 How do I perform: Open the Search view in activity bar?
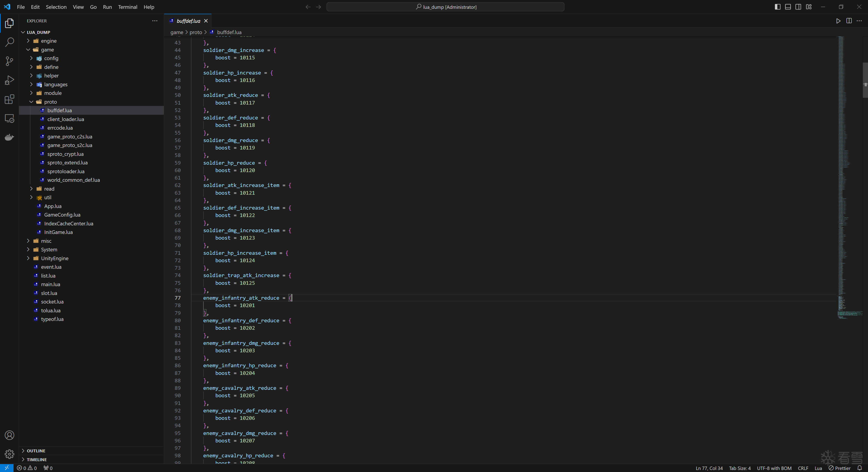point(9,42)
